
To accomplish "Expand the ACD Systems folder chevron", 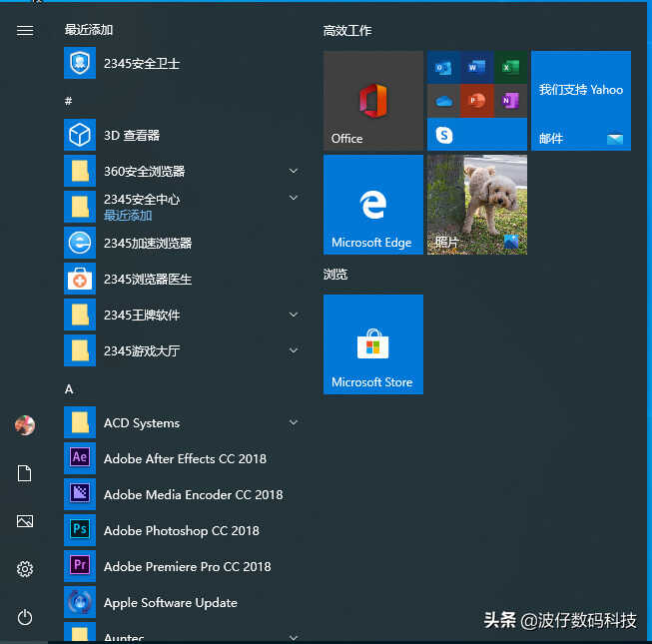I will [x=294, y=422].
